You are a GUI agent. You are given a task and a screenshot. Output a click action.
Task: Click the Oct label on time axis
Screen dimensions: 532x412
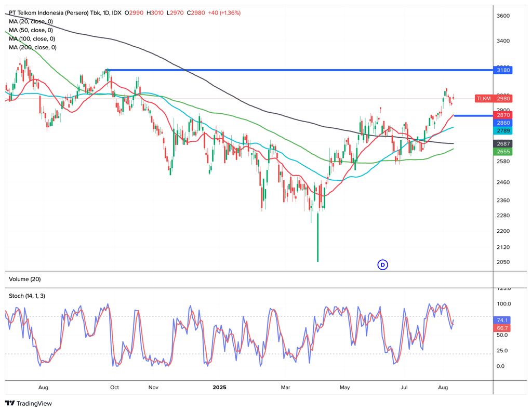point(114,387)
